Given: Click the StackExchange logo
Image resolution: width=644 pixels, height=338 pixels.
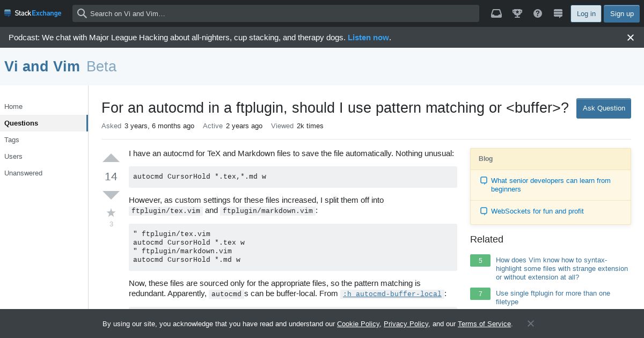Looking at the screenshot, I should [33, 13].
